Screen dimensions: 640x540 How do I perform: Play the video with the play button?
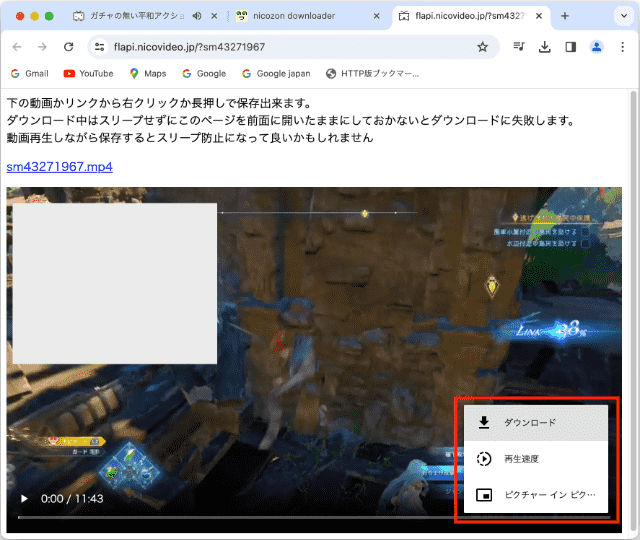(24, 499)
